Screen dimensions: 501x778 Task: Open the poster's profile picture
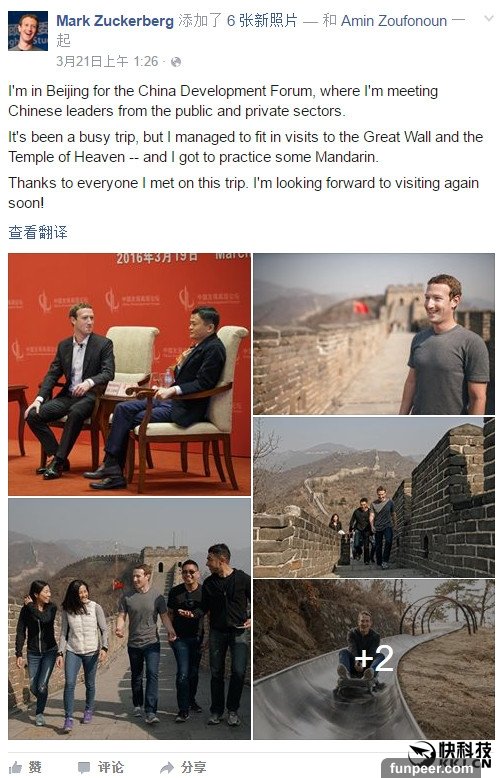click(28, 31)
